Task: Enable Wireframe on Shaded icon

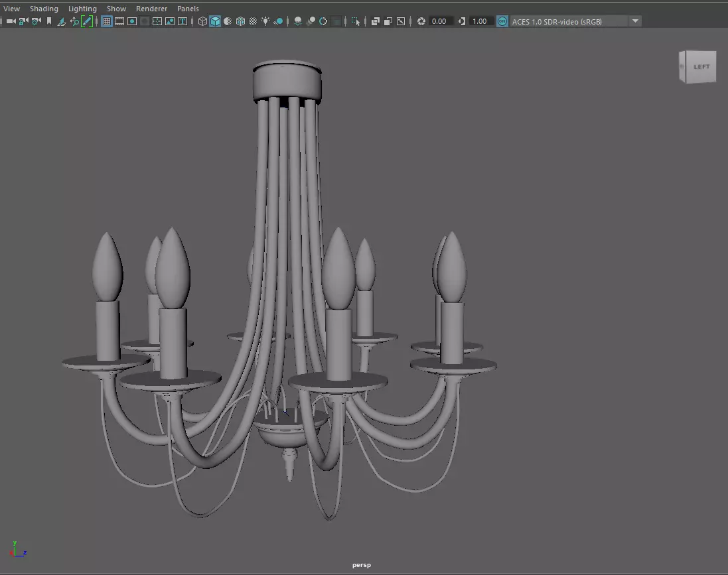Action: 240,21
